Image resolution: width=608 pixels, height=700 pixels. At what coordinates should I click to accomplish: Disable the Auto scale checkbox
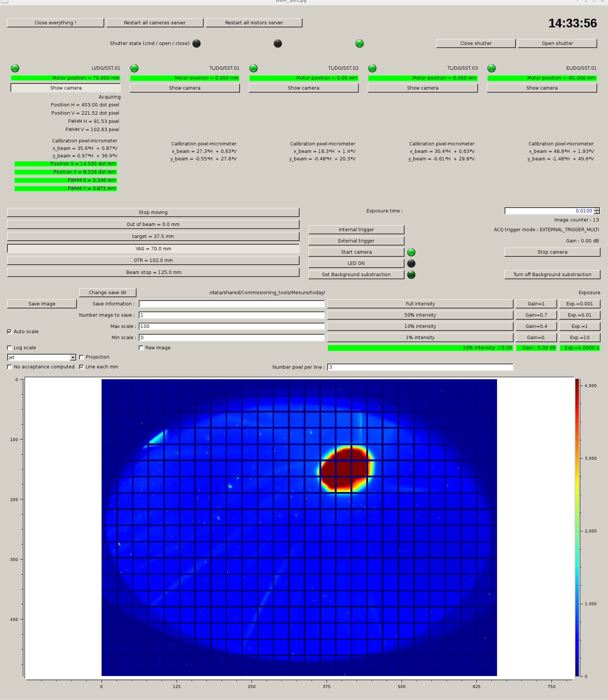tap(10, 332)
